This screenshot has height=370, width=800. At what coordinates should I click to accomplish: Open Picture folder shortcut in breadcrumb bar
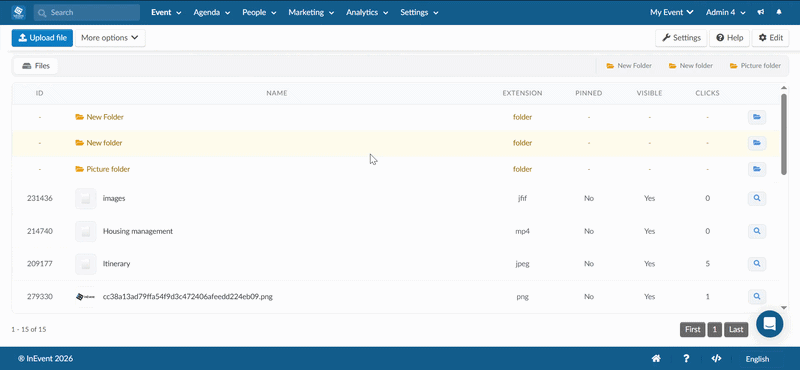pyautogui.click(x=755, y=66)
